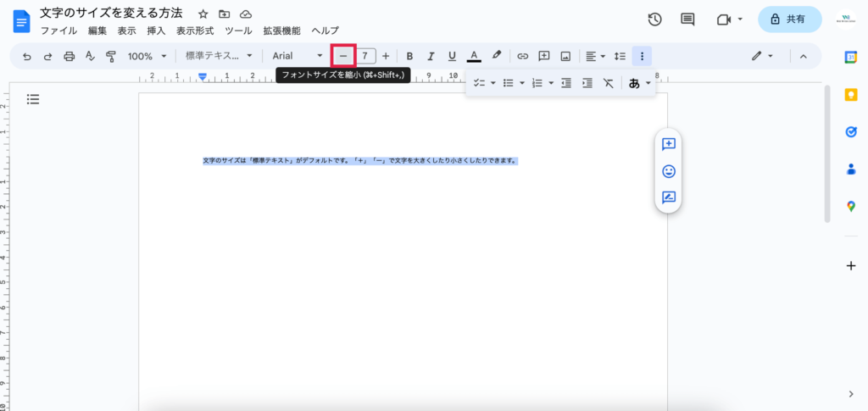The width and height of the screenshot is (868, 411).
Task: Open the Arial font dropdown
Action: pos(298,56)
